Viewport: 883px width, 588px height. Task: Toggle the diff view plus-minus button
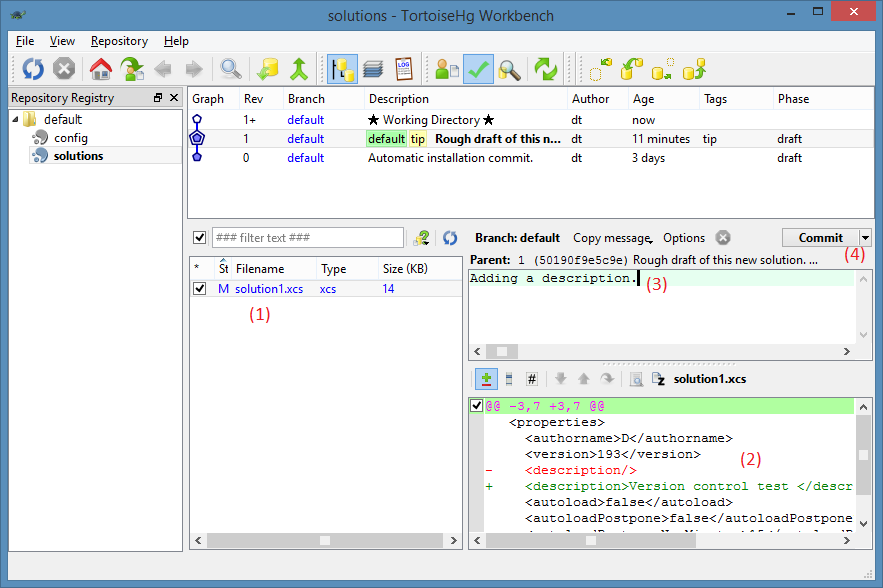pyautogui.click(x=486, y=379)
